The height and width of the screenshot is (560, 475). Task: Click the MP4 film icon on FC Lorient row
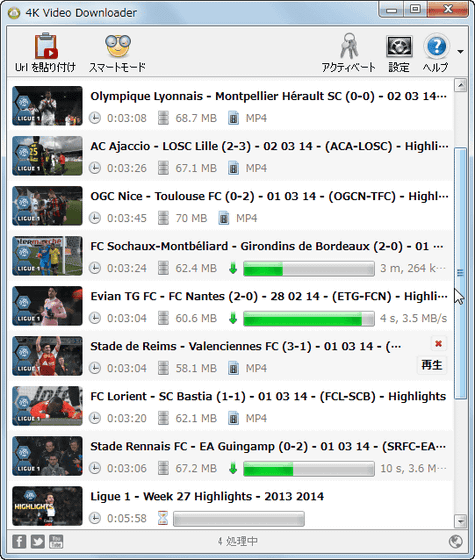tap(233, 418)
